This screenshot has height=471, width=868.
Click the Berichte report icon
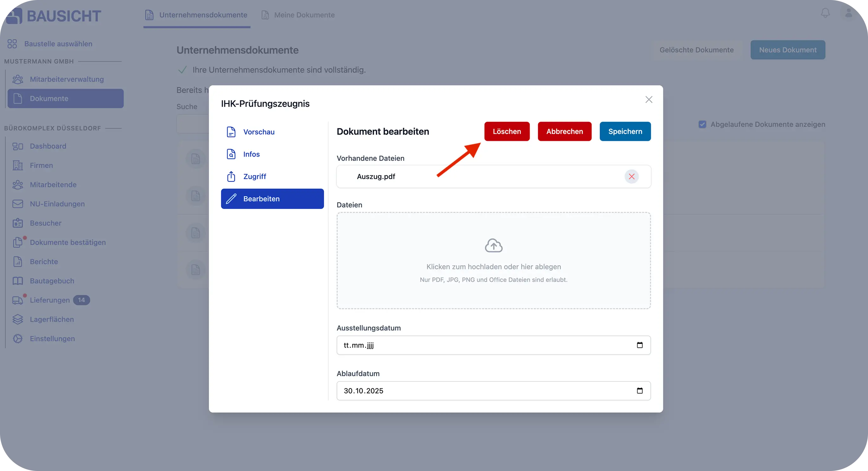pos(18,261)
